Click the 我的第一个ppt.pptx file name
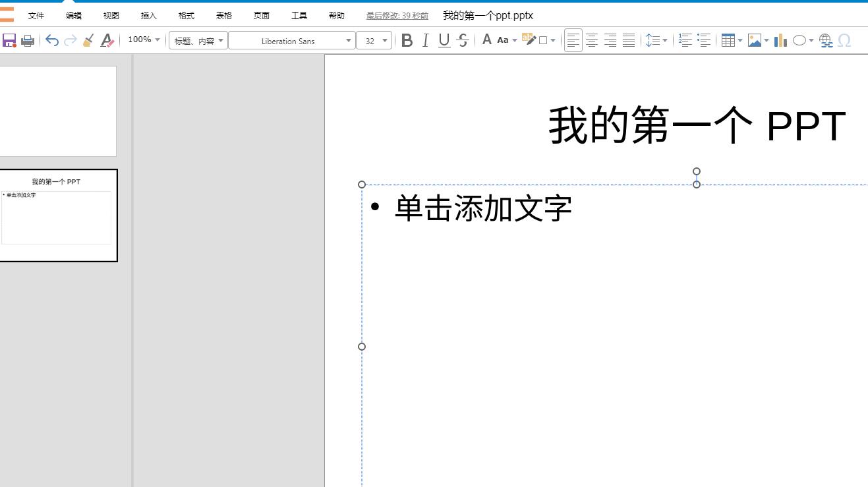 [x=488, y=15]
